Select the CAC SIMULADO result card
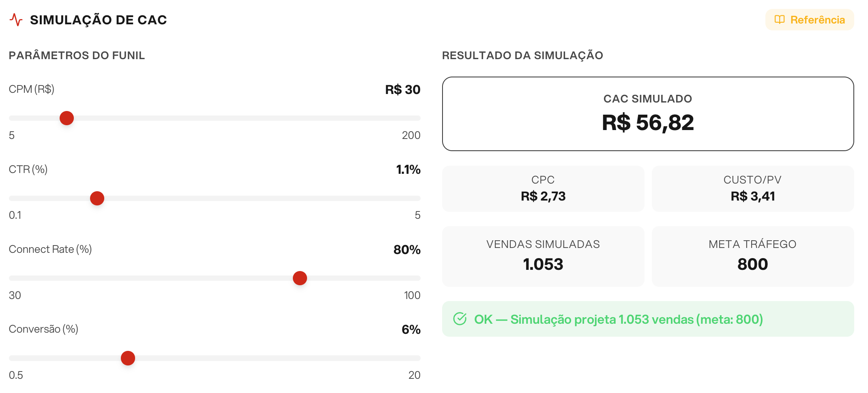The width and height of the screenshot is (868, 393). click(648, 114)
